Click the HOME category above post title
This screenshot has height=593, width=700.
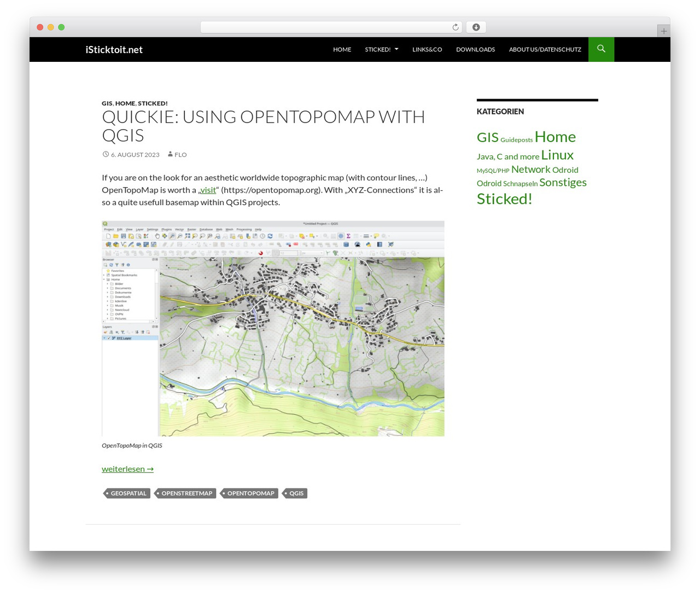click(x=125, y=103)
